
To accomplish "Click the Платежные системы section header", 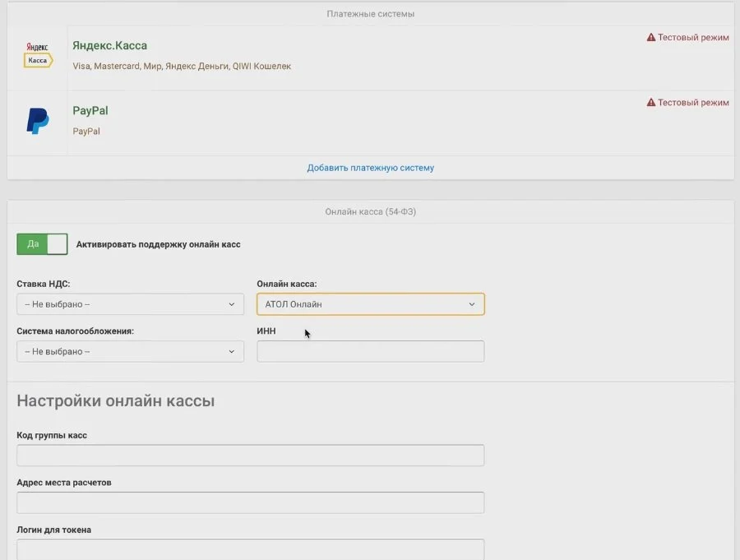I will [x=371, y=14].
